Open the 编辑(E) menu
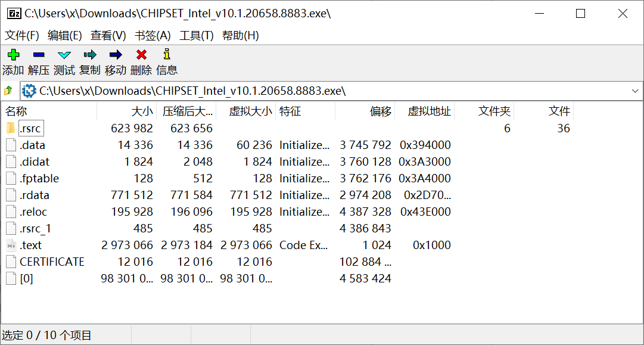 point(65,36)
